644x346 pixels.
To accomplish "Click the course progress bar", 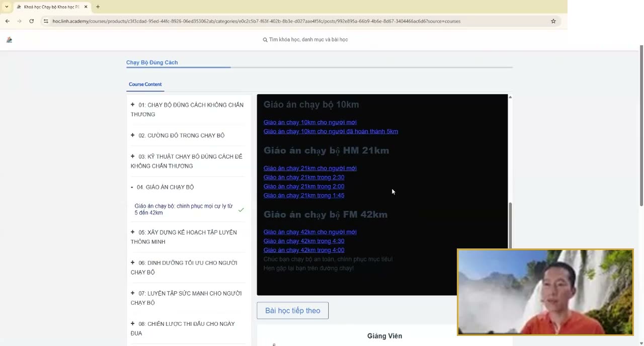I will (319, 67).
